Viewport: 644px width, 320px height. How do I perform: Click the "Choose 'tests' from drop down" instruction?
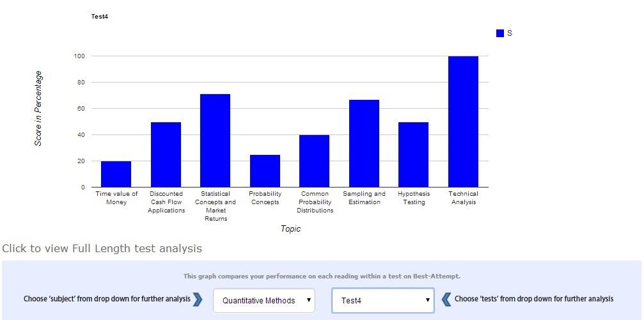pyautogui.click(x=534, y=299)
